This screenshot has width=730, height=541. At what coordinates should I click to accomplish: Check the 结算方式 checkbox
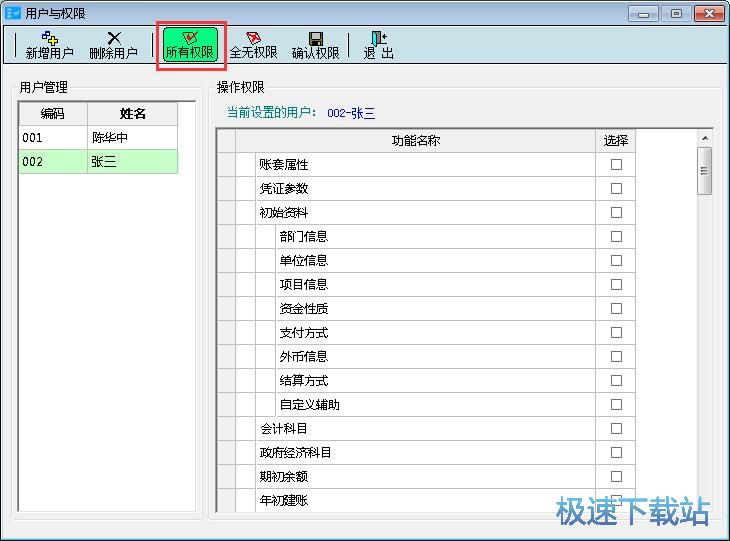point(616,381)
